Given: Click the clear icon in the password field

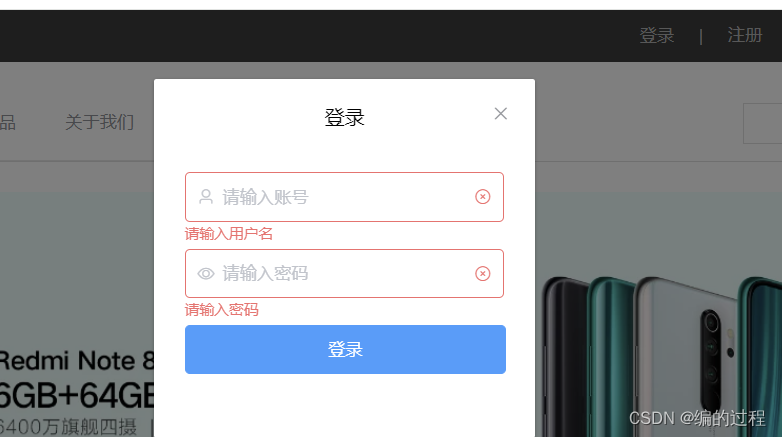Looking at the screenshot, I should tap(482, 273).
